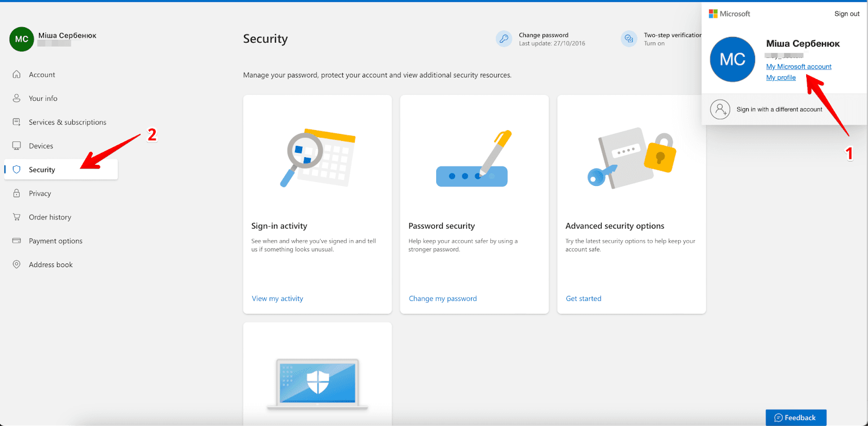Open Account in the sidebar
This screenshot has width=868, height=426.
click(42, 75)
